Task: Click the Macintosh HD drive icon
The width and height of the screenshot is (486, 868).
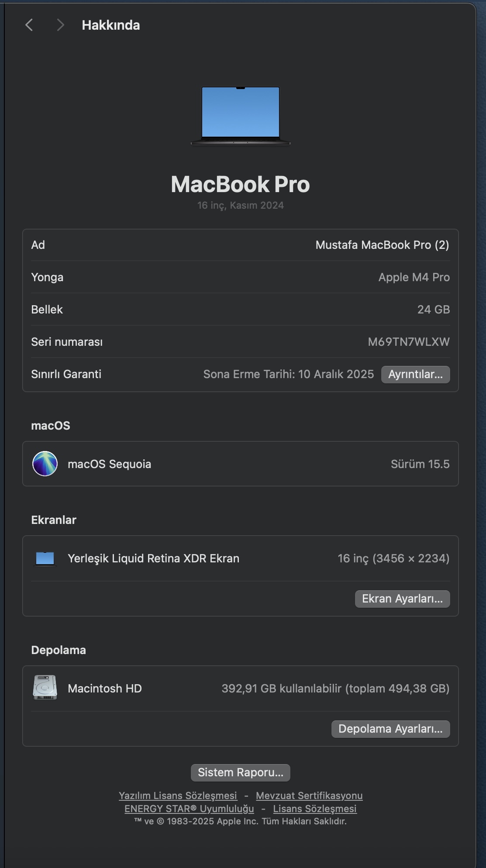Action: pyautogui.click(x=45, y=688)
